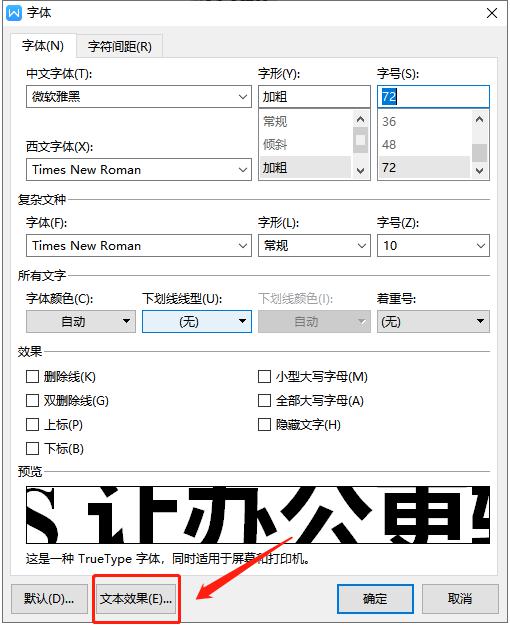The width and height of the screenshot is (510, 625).
Task: Toggle the superscript (上标) checkbox
Action: tap(32, 425)
